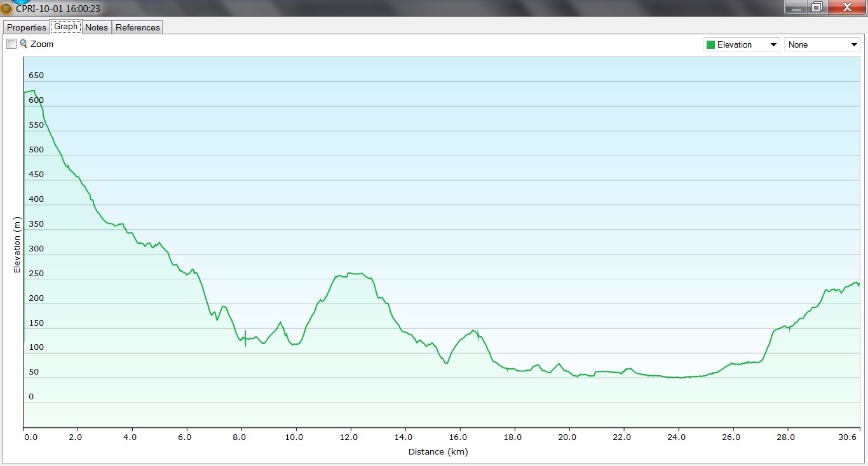Open the Notes tab
Screen dimensions: 868x466
coord(97,27)
